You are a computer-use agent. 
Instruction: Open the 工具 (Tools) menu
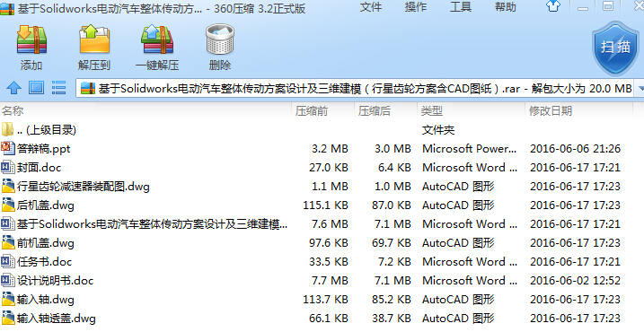[461, 7]
